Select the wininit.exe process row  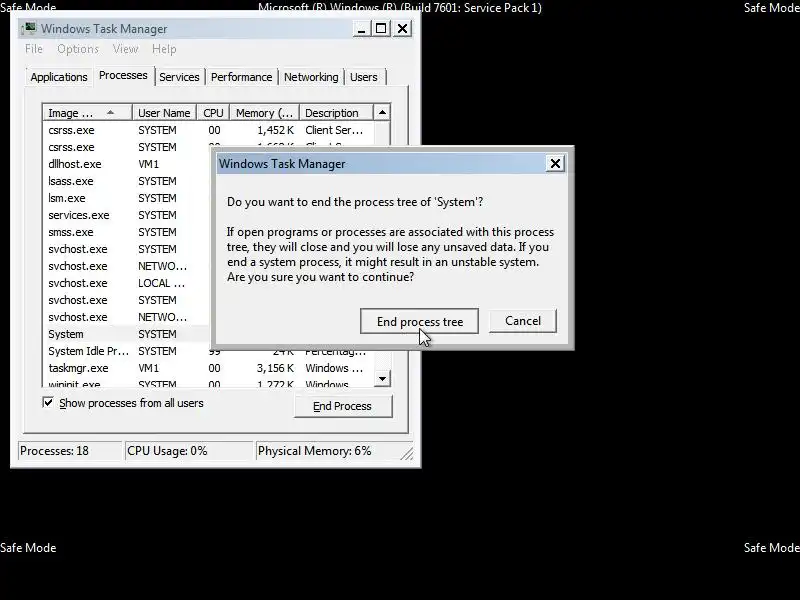[x=209, y=383]
